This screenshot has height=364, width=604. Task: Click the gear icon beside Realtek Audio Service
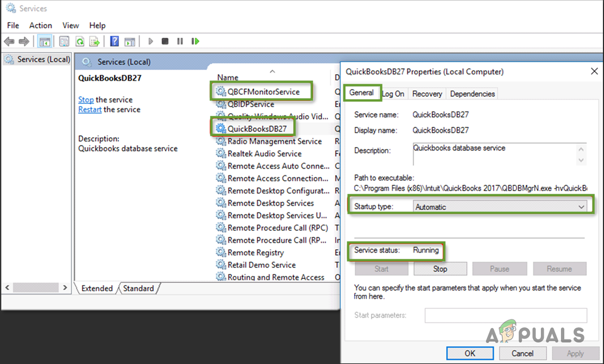[x=220, y=154]
